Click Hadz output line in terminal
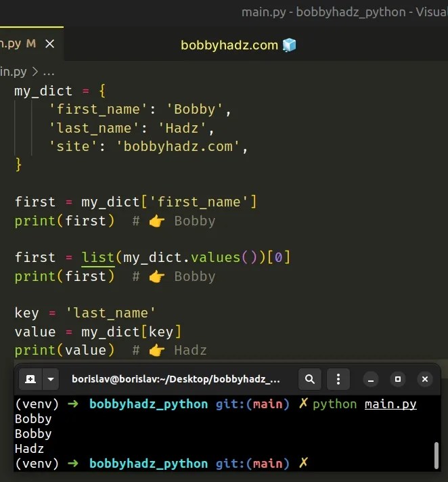The width and height of the screenshot is (448, 482). click(x=29, y=449)
